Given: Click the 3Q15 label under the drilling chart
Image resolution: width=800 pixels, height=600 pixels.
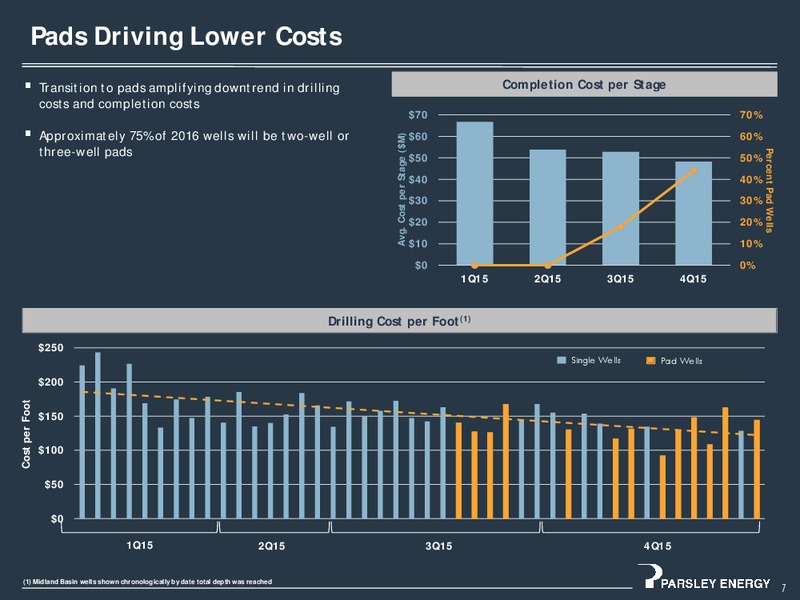Looking at the screenshot, I should pos(439,546).
